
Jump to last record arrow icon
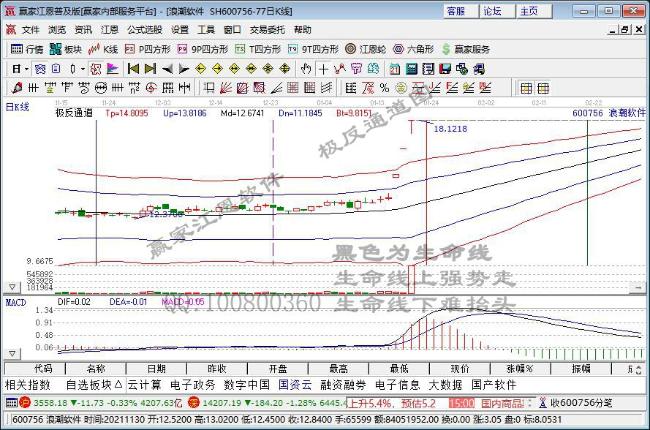point(150,69)
